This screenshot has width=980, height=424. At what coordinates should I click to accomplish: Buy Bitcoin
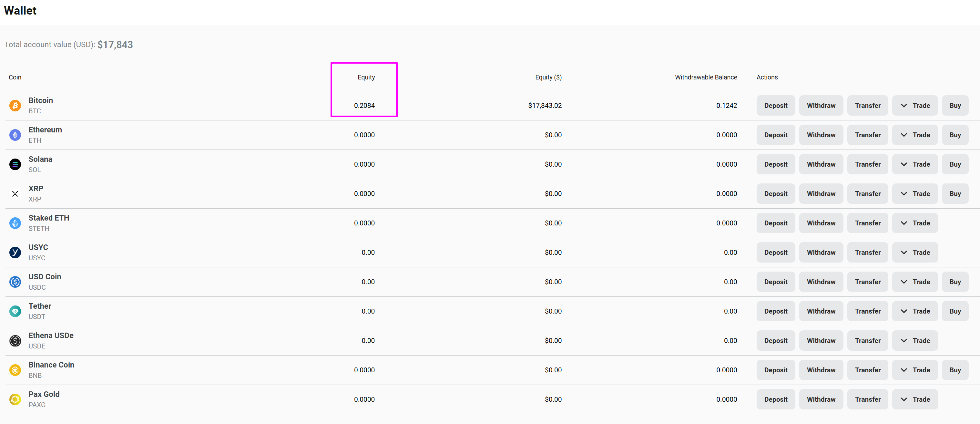click(955, 105)
